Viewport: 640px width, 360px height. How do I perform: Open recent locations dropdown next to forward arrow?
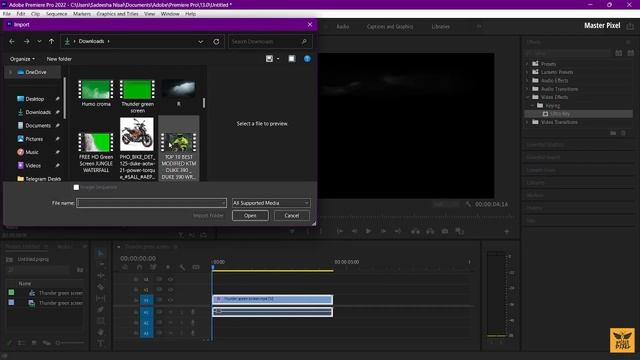point(39,42)
